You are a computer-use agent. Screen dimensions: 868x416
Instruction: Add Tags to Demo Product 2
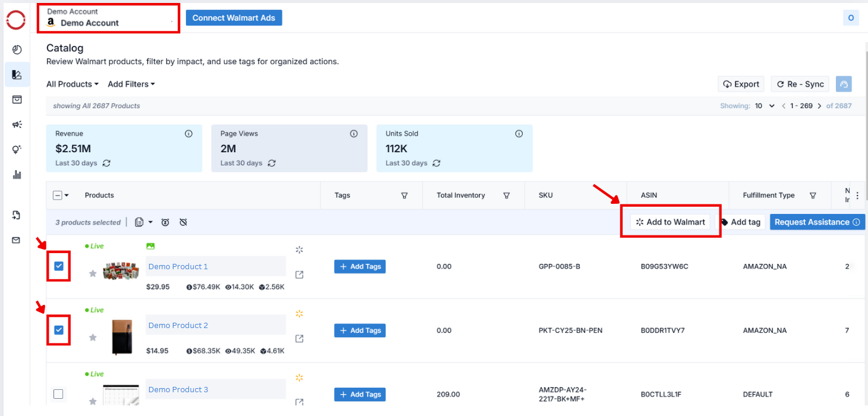[x=360, y=330]
